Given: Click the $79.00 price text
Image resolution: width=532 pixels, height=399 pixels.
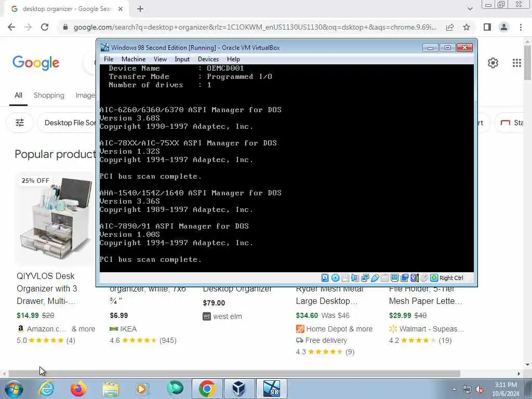Looking at the screenshot, I should point(214,303).
